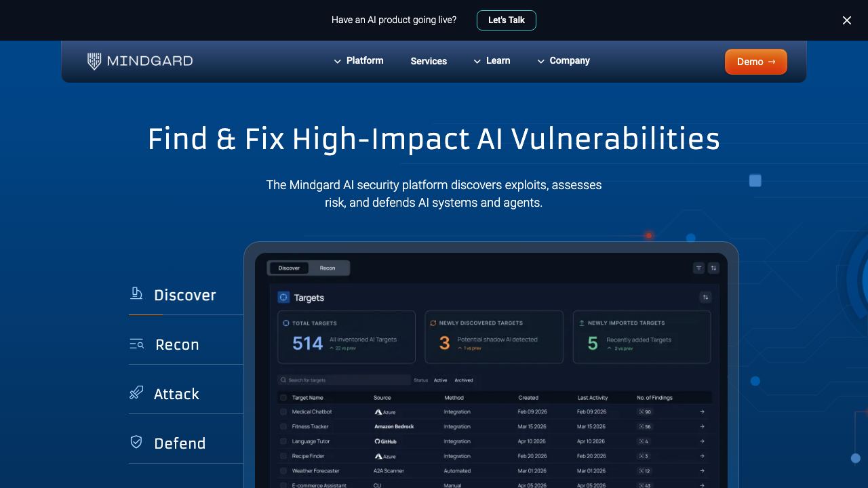Click findings badge showing 12
868x488 pixels.
pos(644,471)
